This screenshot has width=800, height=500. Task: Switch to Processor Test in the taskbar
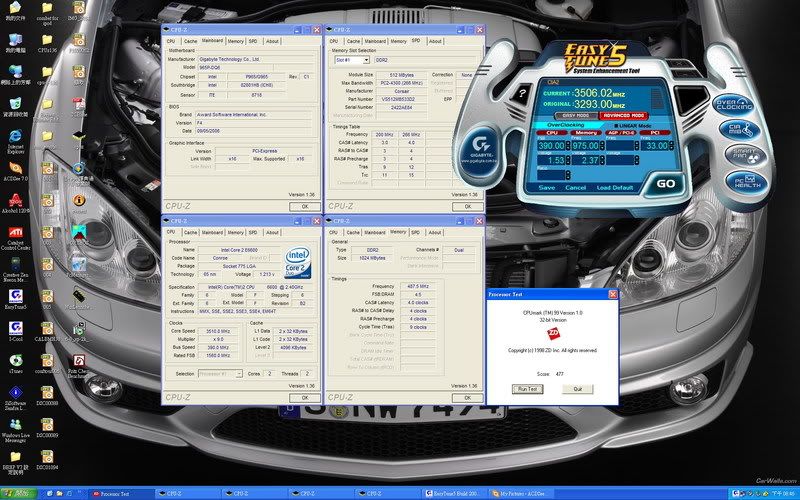coord(122,493)
